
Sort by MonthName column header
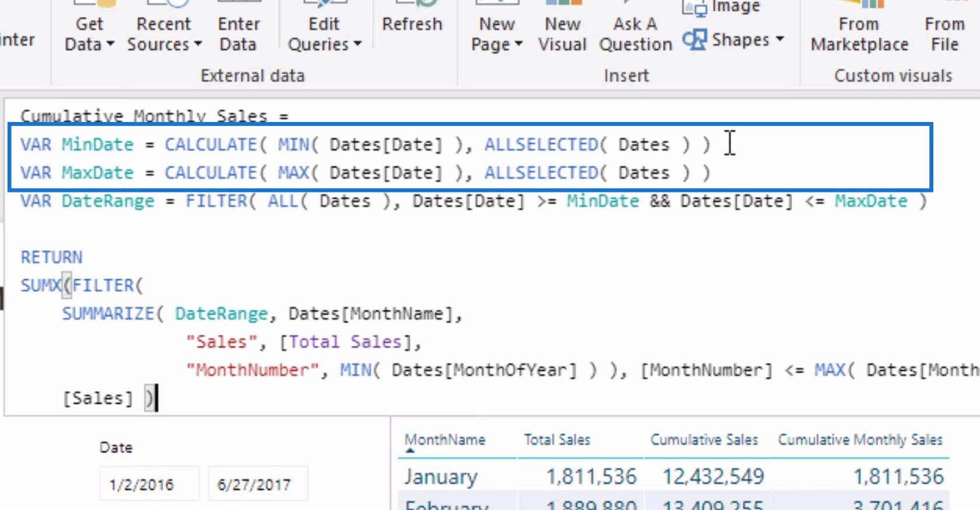444,439
